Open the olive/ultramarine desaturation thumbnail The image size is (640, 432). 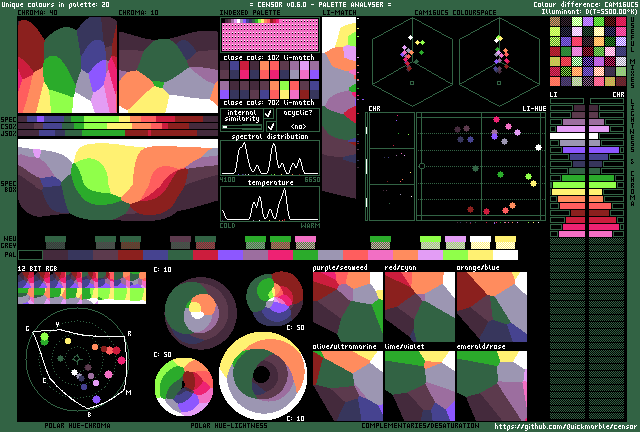pyautogui.click(x=348, y=385)
